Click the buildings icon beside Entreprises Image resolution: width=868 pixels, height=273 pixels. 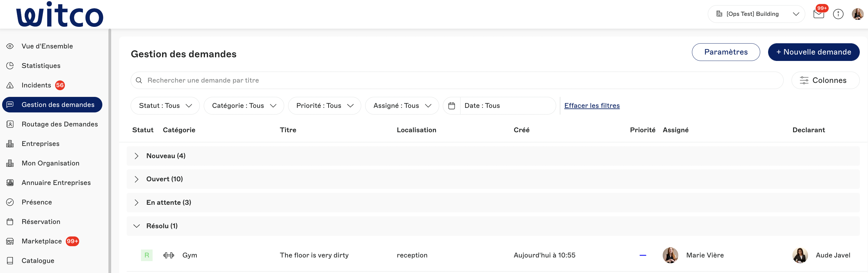point(10,144)
